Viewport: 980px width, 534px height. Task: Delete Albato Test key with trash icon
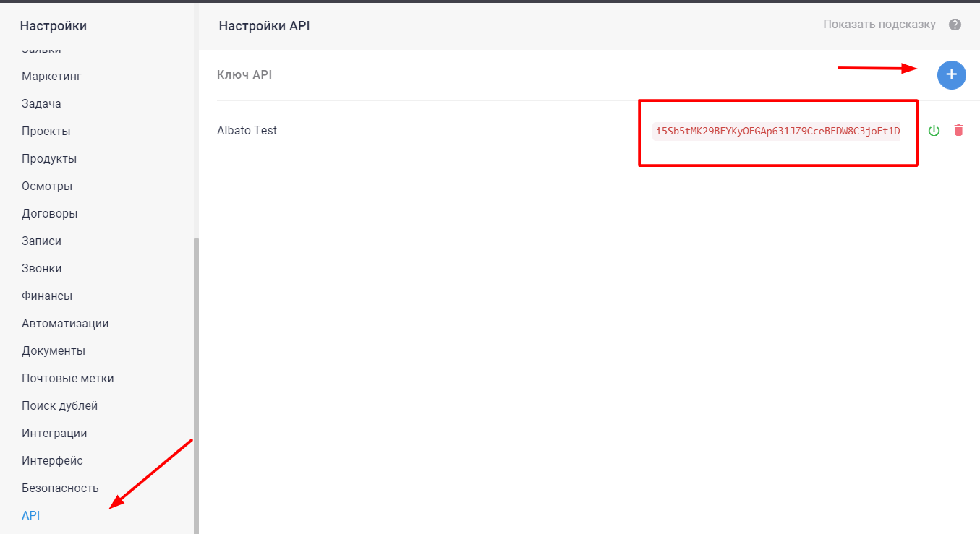point(958,131)
